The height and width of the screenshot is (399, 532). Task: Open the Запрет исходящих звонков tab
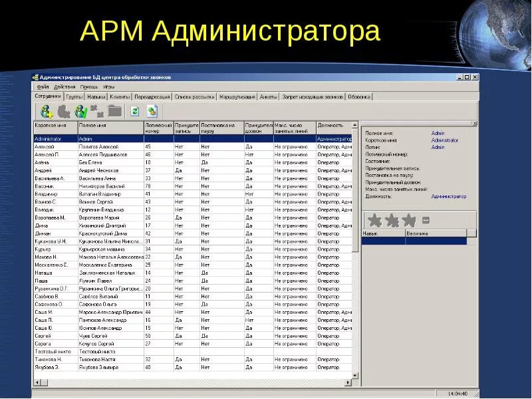313,97
